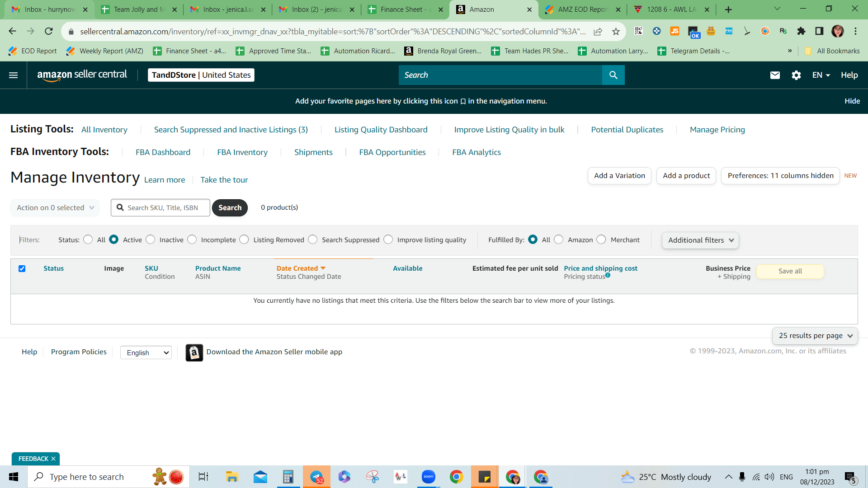Click the Add a product button

(x=686, y=176)
